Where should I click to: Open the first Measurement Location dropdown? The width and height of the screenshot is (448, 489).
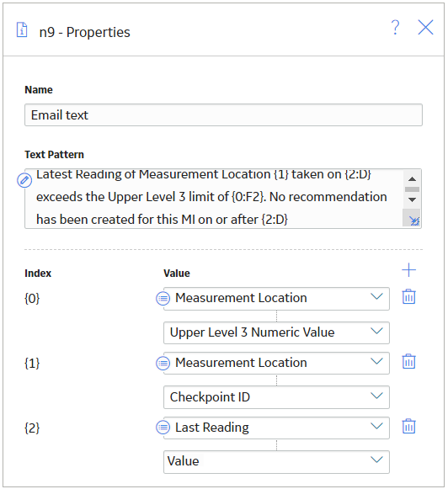coord(276,299)
